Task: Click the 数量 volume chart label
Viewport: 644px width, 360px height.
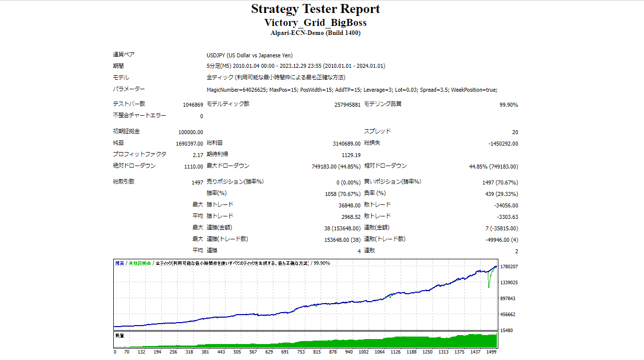Action: 120,336
